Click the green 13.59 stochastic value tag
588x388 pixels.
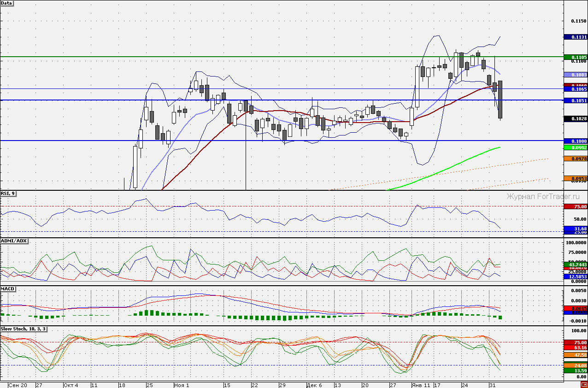[576, 370]
